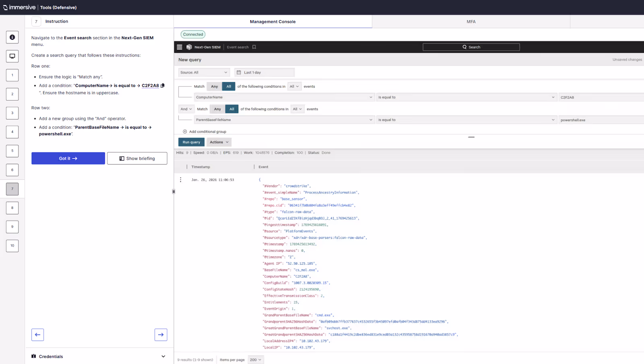Screen dimensions: 644x364
Task: Open the hamburger menu in SIEM console
Action: [x=180, y=47]
